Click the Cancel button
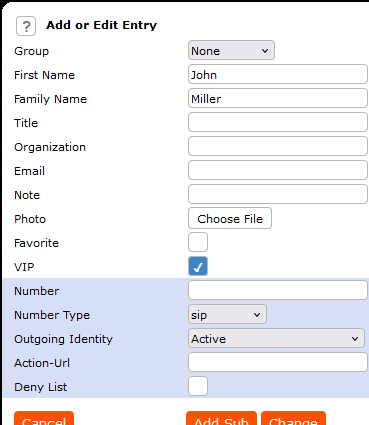Viewport: 369px width, 425px height. (x=44, y=419)
